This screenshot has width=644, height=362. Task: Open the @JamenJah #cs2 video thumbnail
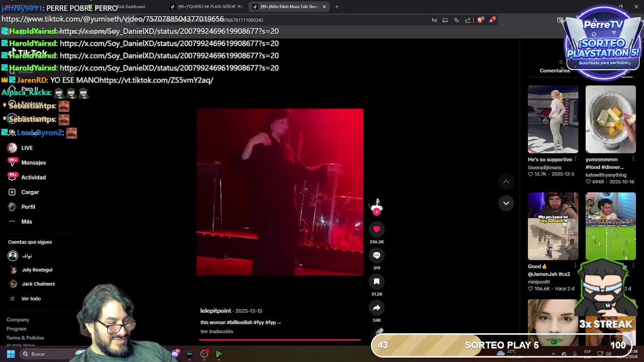tap(553, 226)
